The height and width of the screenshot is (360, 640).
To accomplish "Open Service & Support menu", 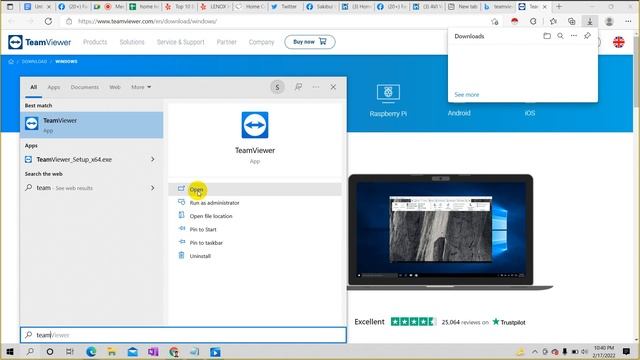I will pos(180,42).
